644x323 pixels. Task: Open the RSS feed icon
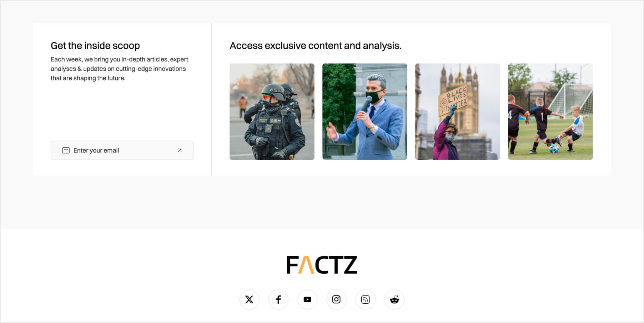(x=366, y=299)
